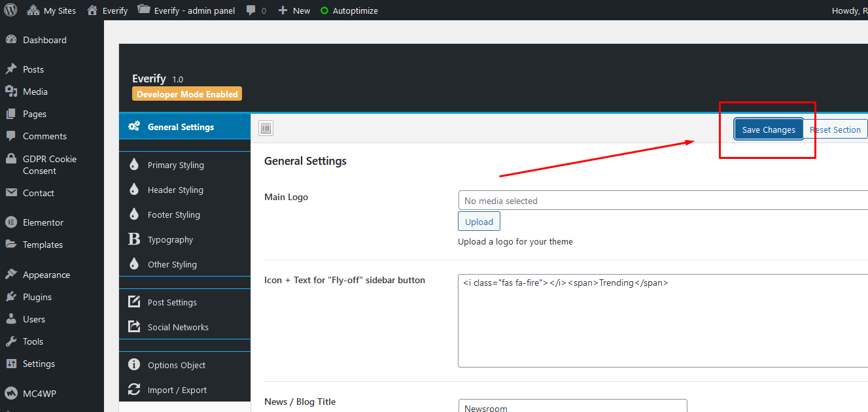Open the Import / Export tab
868x412 pixels.
184,390
